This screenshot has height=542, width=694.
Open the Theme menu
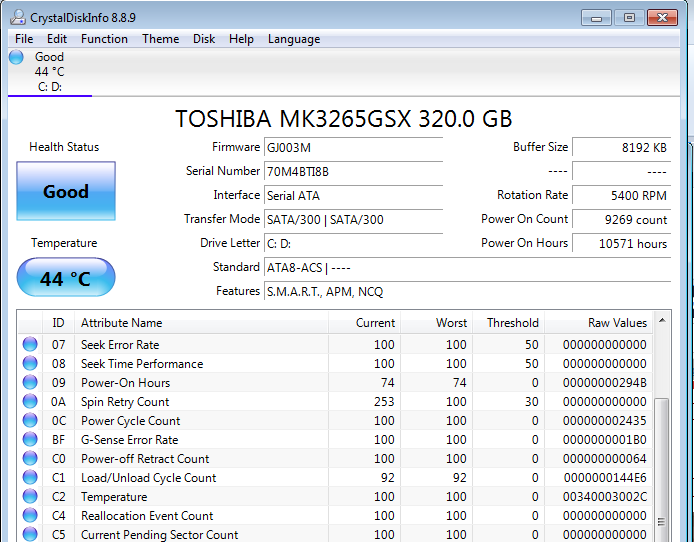(x=160, y=39)
